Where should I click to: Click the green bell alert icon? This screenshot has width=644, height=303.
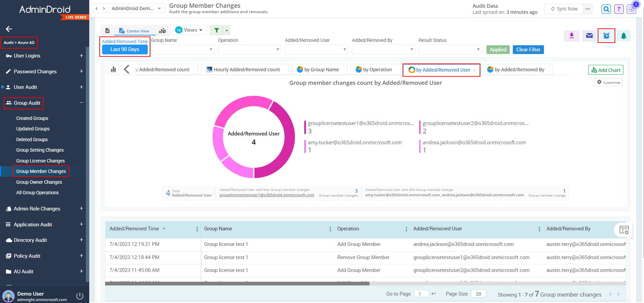623,36
